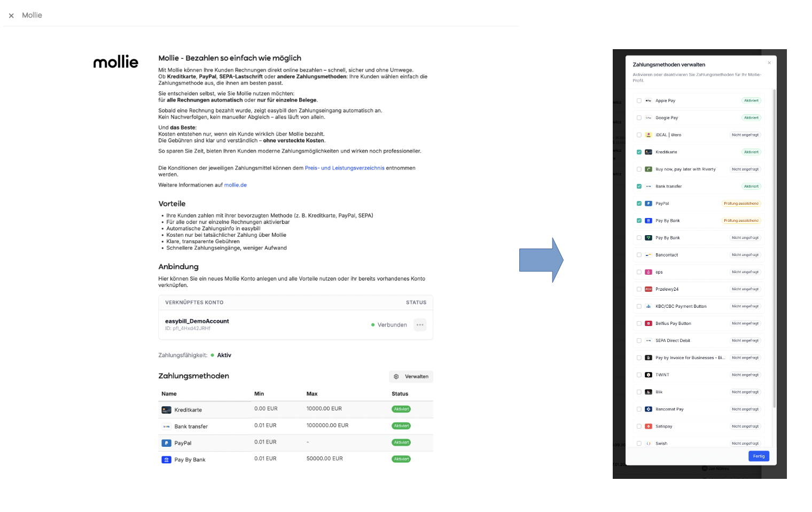Click the PayPal icon in the Zahlungsmethoden table

click(166, 443)
